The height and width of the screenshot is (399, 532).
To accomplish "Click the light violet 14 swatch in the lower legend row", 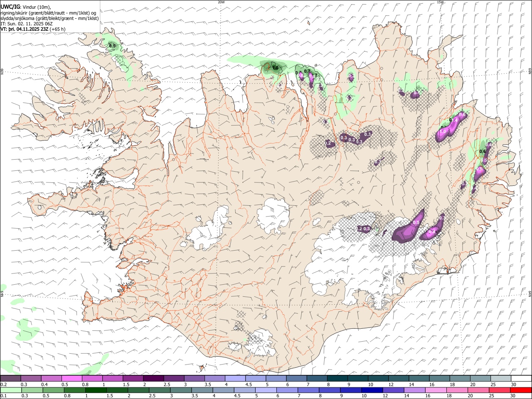I will (414, 390).
